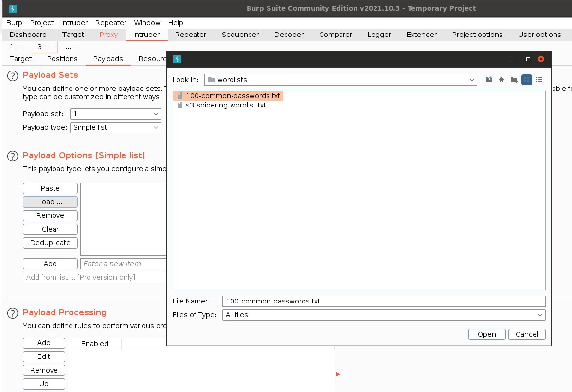Click the File Name text field

pyautogui.click(x=383, y=301)
